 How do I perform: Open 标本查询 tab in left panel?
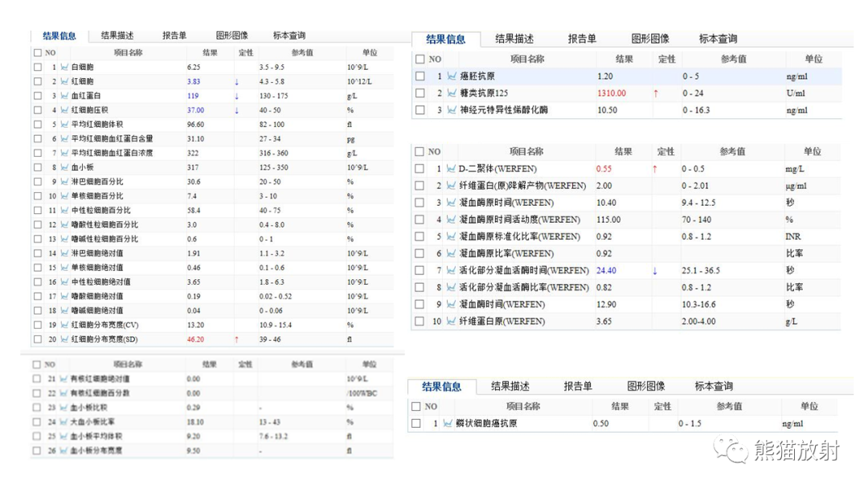coord(289,35)
